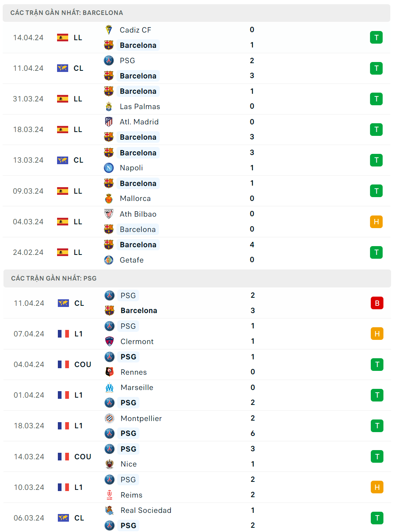Click the orange H badge for Ath Bilbao match

pyautogui.click(x=376, y=222)
